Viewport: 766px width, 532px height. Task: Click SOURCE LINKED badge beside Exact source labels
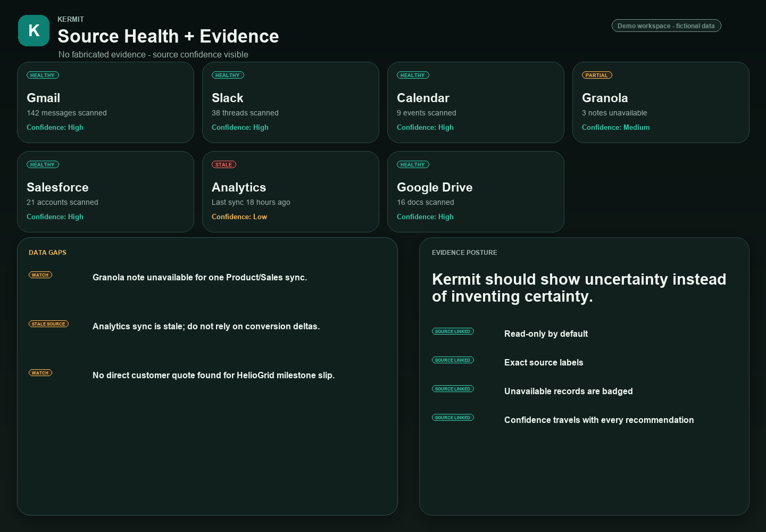pyautogui.click(x=453, y=360)
